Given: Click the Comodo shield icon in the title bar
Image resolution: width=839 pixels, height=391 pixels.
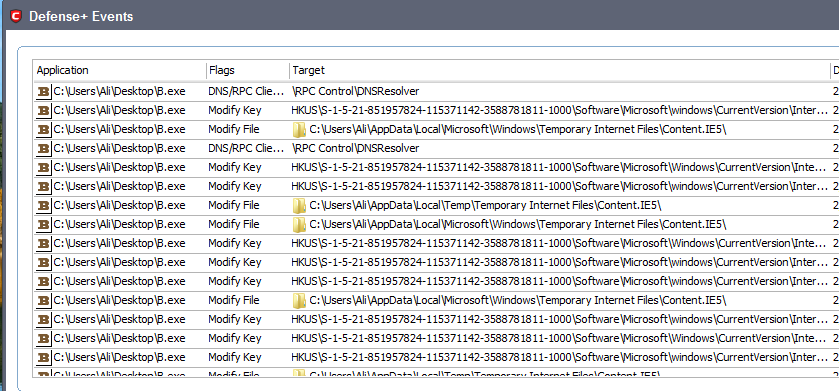Looking at the screenshot, I should pyautogui.click(x=16, y=16).
